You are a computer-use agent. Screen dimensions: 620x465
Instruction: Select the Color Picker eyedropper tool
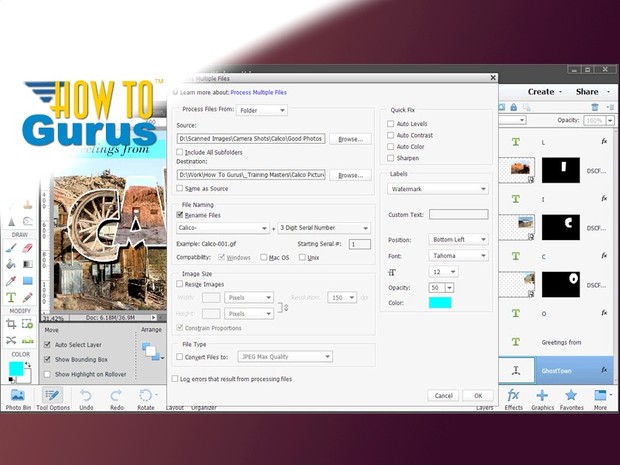[x=11, y=281]
